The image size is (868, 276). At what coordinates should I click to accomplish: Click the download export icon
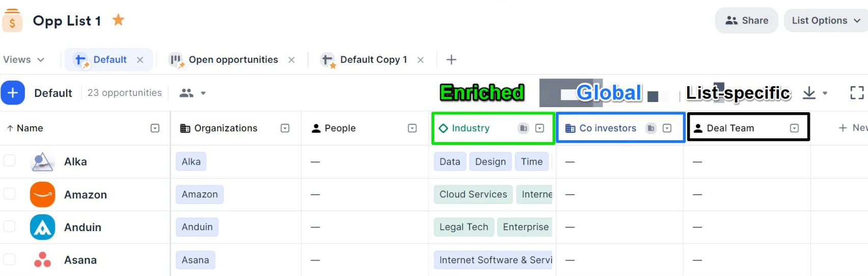(809, 93)
